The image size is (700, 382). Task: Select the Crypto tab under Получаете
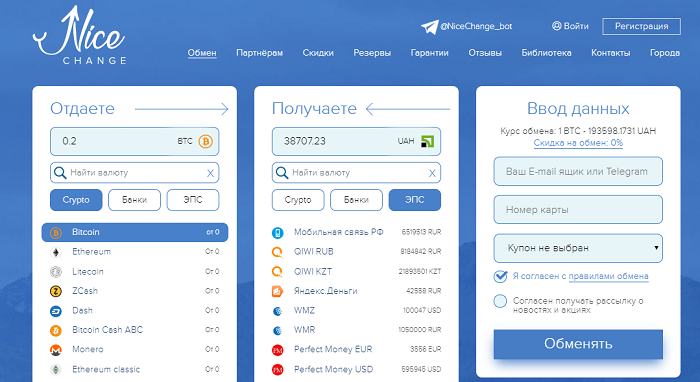click(x=298, y=200)
